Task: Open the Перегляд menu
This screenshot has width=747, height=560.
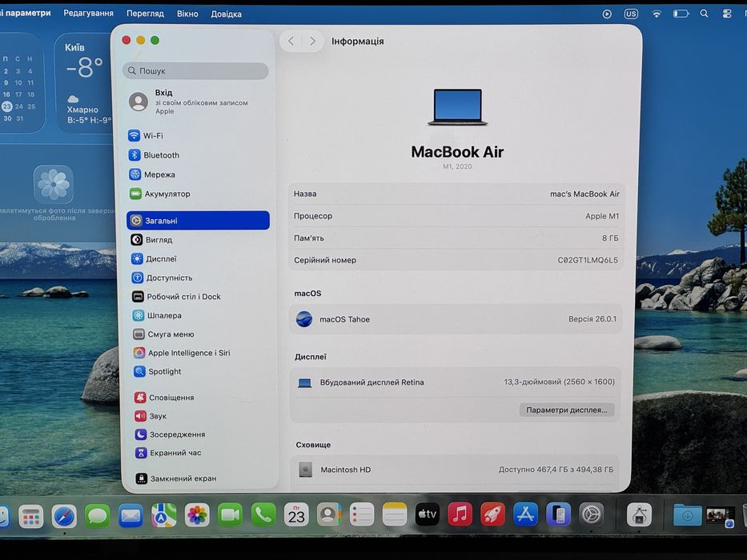Action: (x=145, y=14)
